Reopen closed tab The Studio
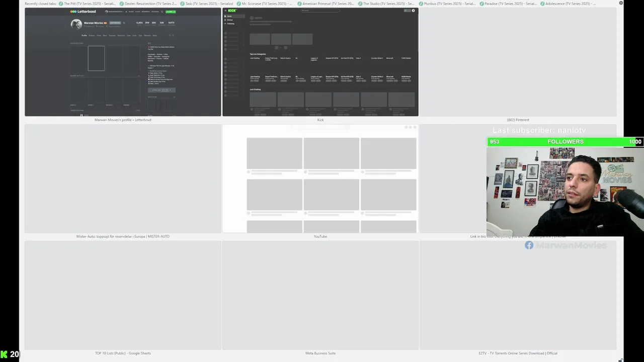The height and width of the screenshot is (362, 644). pos(386,4)
